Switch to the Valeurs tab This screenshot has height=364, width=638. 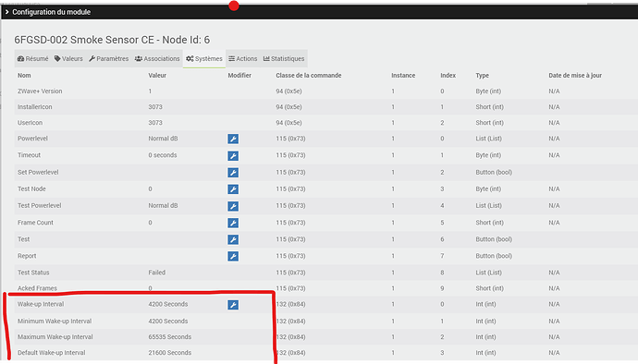coord(68,58)
